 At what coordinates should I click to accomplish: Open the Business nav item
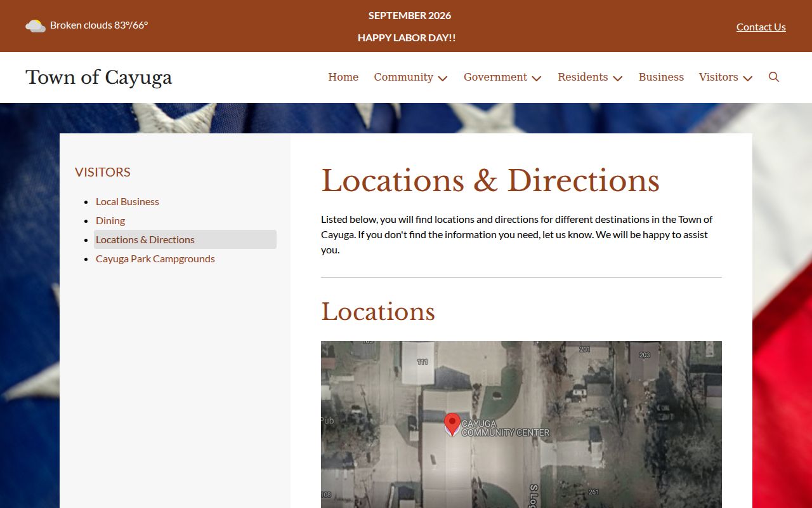(x=661, y=77)
